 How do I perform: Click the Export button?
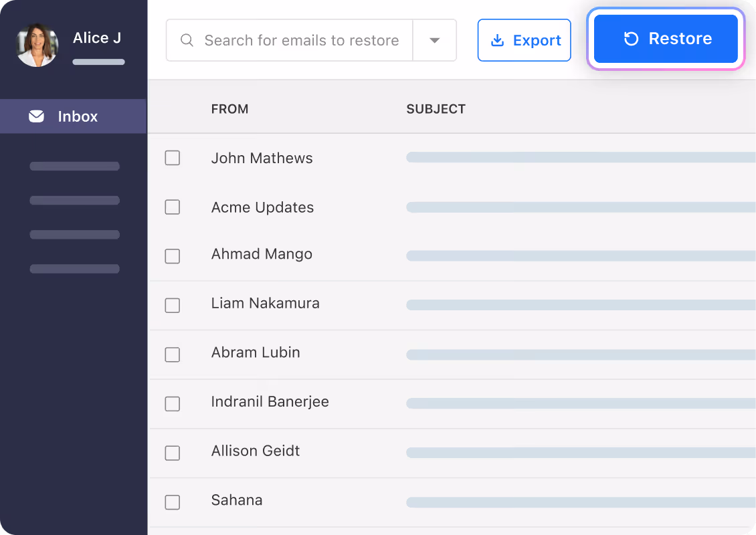point(524,40)
